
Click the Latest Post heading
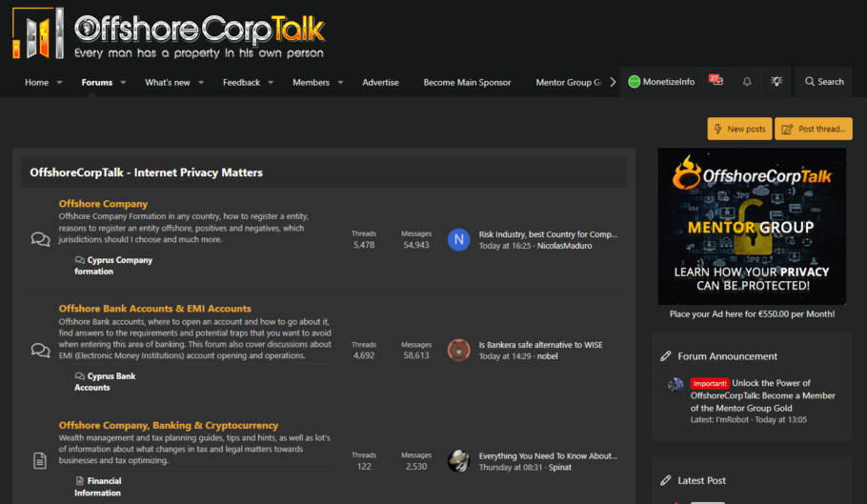tap(701, 481)
